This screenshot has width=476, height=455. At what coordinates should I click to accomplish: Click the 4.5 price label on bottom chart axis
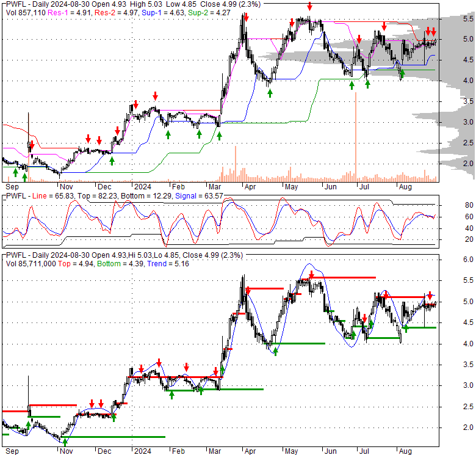point(468,322)
